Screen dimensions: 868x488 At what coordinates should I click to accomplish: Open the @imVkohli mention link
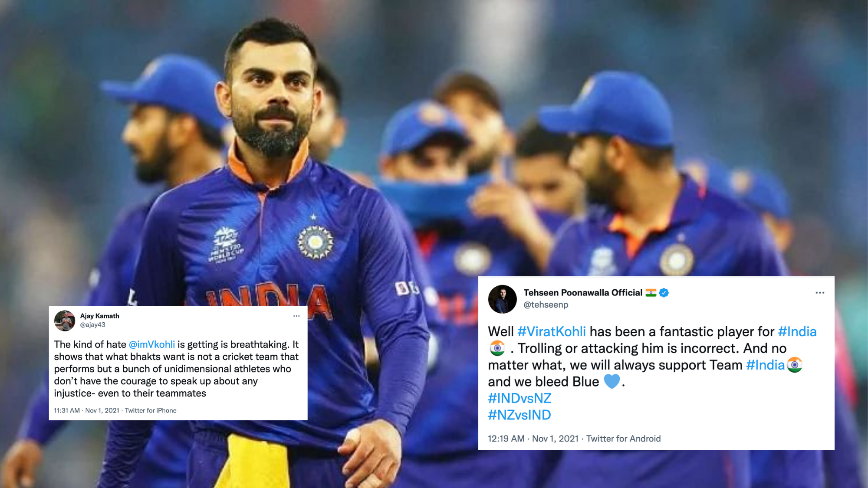(152, 344)
